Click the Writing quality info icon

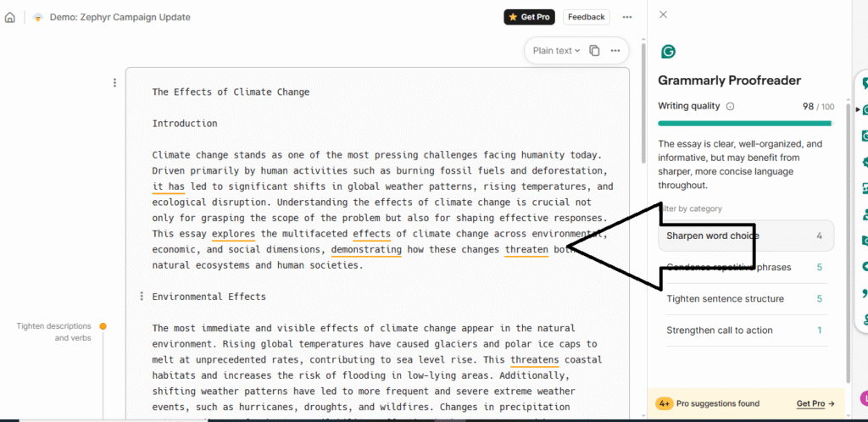(731, 107)
